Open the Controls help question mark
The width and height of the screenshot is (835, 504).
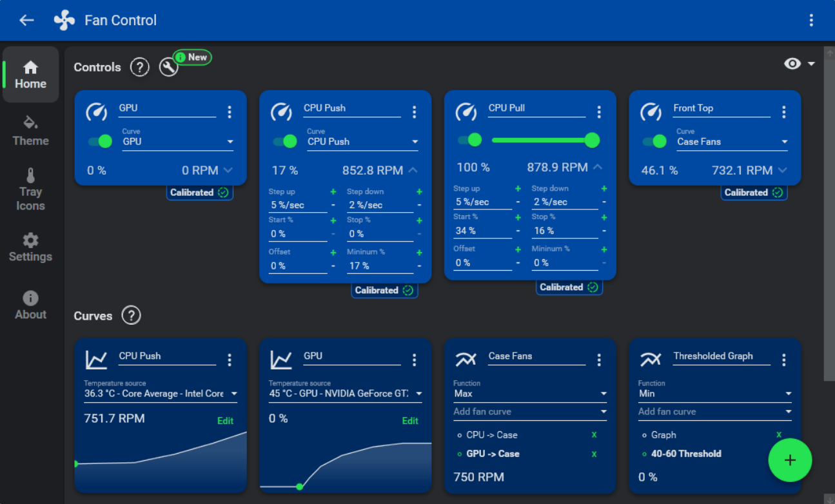click(140, 66)
